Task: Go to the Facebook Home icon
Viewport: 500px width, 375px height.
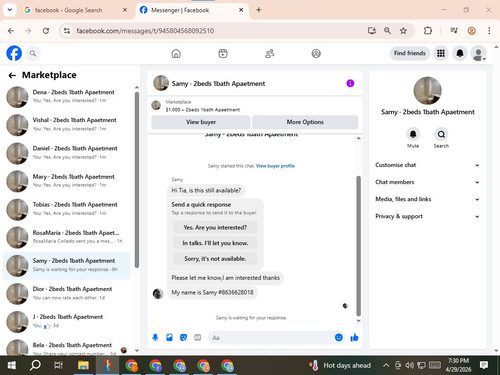Action: tap(176, 53)
